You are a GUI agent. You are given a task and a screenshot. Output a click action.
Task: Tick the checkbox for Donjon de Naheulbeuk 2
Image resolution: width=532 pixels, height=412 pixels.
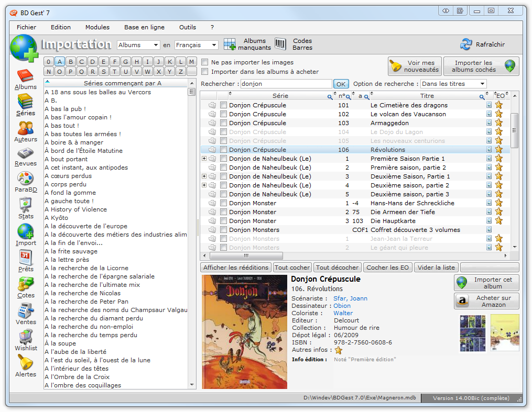coord(223,167)
